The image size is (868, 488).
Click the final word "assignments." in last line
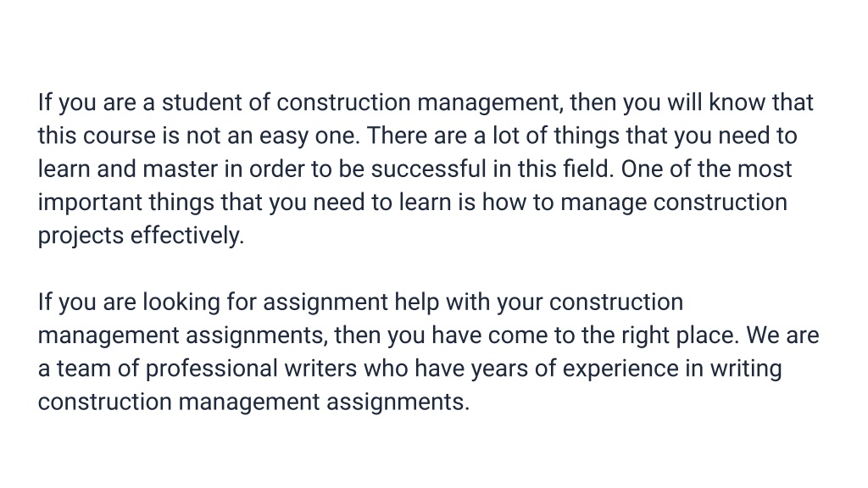pos(398,402)
